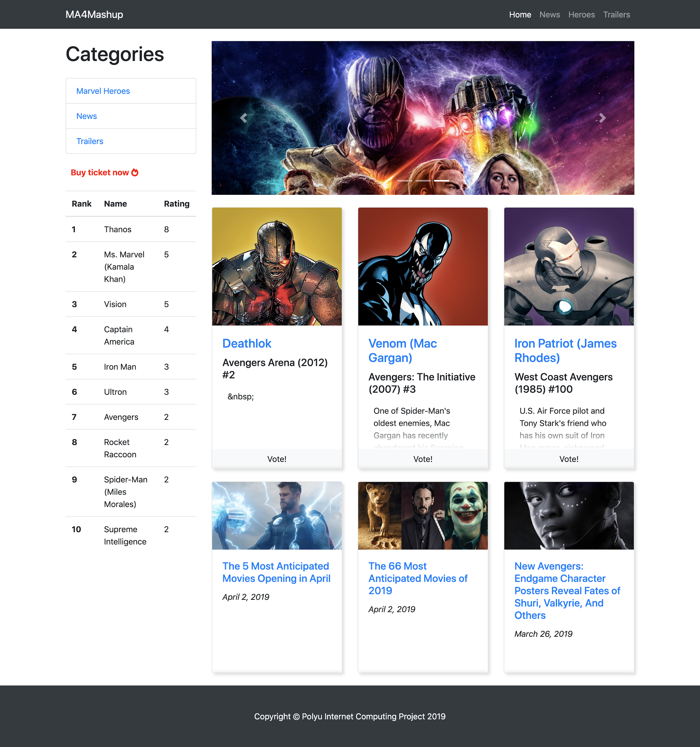Viewport: 700px width, 747px height.
Task: Go to Trailers in the top navigation
Action: point(616,15)
